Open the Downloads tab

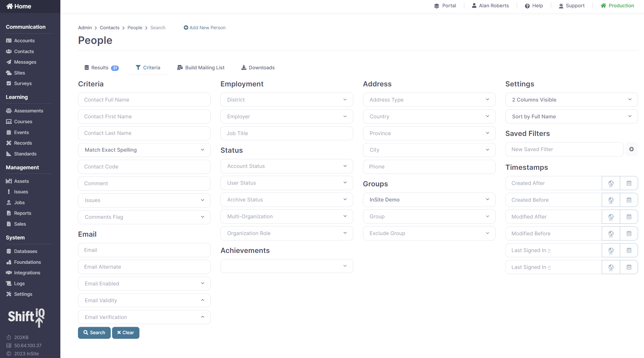point(258,67)
